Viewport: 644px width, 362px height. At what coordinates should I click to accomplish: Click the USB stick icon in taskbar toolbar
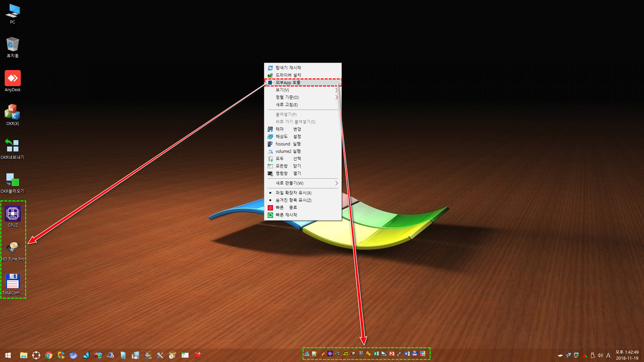click(x=399, y=354)
